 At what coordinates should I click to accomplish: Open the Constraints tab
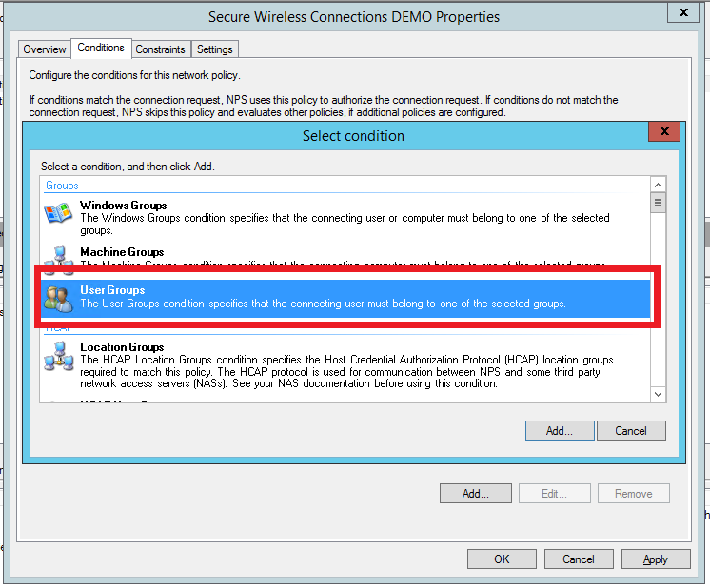coord(160,49)
